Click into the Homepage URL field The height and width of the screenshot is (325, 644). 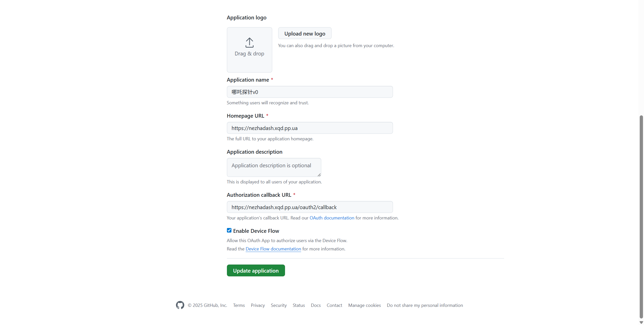click(x=310, y=128)
